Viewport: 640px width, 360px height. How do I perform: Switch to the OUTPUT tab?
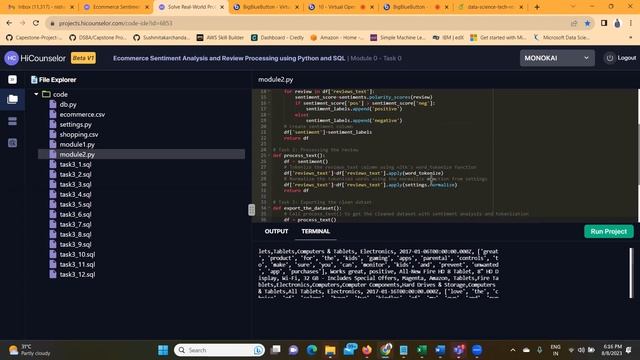(x=276, y=231)
